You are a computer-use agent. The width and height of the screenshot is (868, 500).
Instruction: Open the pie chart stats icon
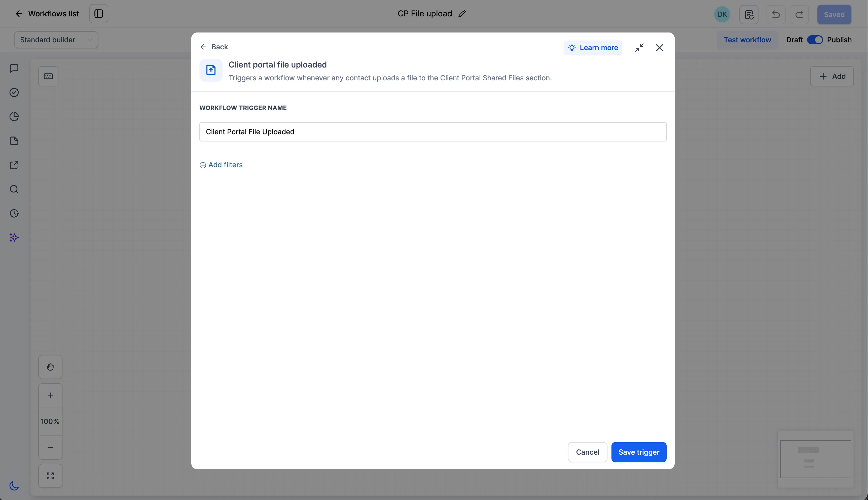pyautogui.click(x=14, y=117)
